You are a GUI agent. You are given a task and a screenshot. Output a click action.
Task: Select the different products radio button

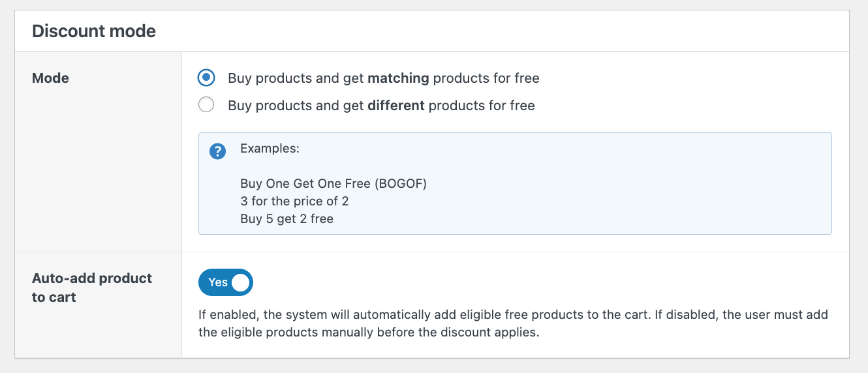coord(206,105)
